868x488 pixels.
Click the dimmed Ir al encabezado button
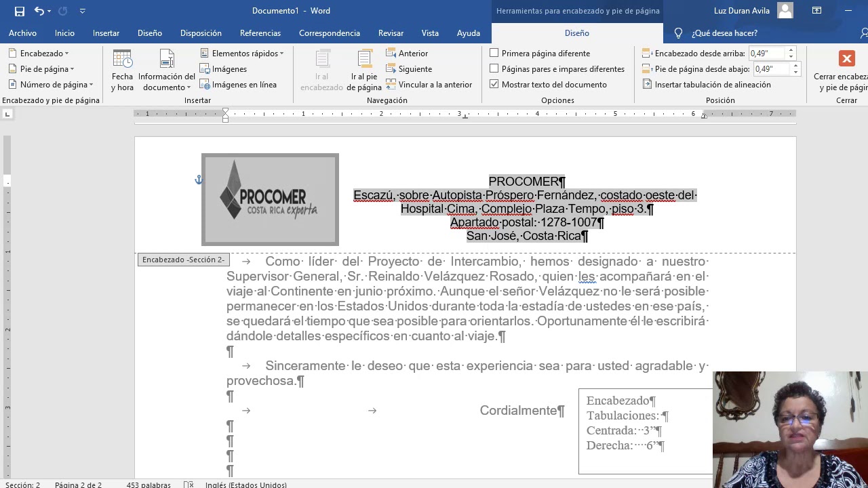(321, 70)
